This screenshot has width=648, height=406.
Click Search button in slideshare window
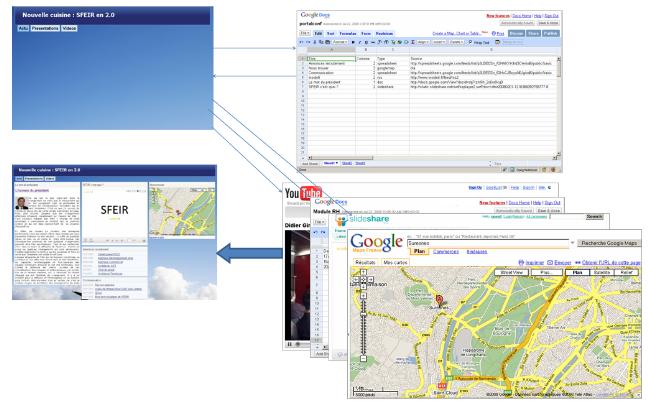click(x=595, y=217)
